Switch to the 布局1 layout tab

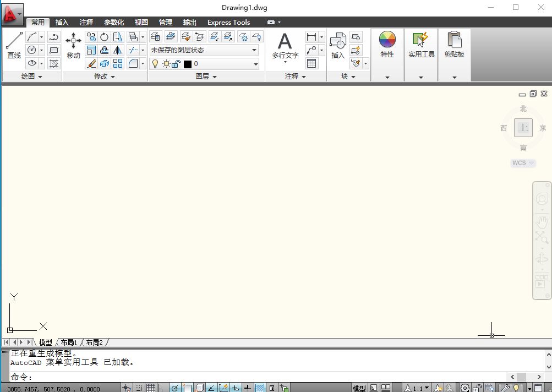pyautogui.click(x=68, y=342)
